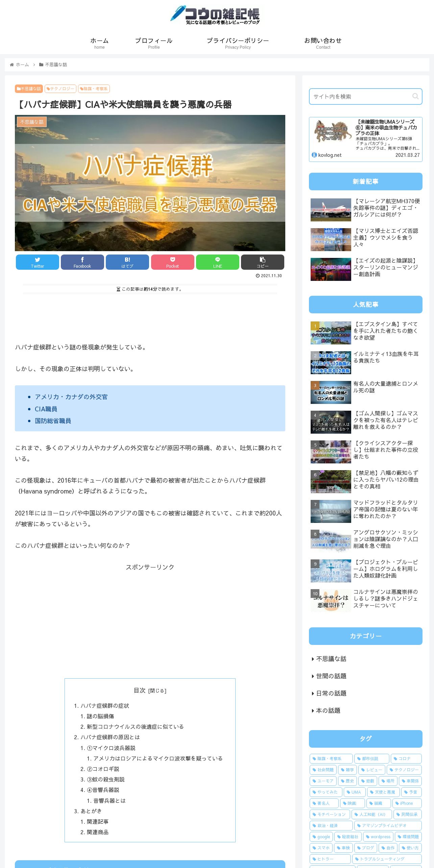
Task: Open アングロサクソン・ミッション article
Action: (366, 541)
